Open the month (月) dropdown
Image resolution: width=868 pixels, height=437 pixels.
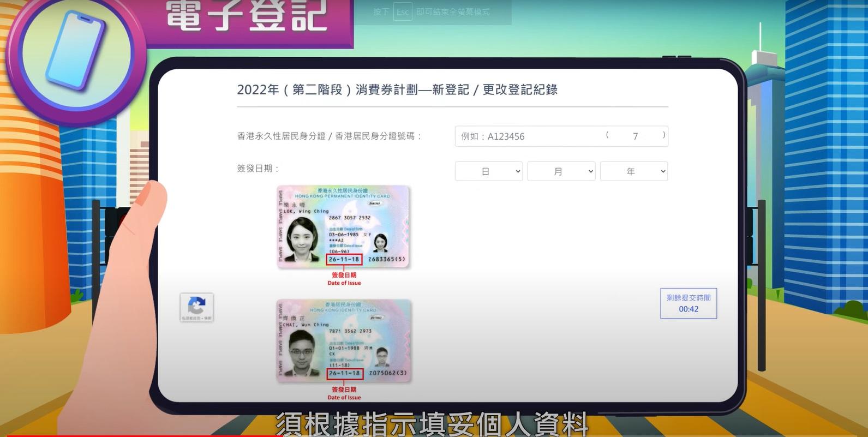click(561, 171)
